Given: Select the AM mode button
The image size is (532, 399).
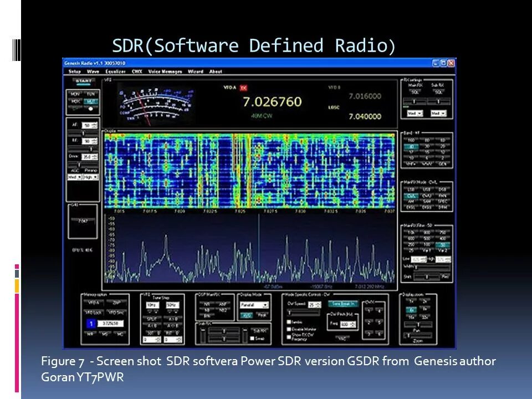Looking at the screenshot, I should click(411, 202).
